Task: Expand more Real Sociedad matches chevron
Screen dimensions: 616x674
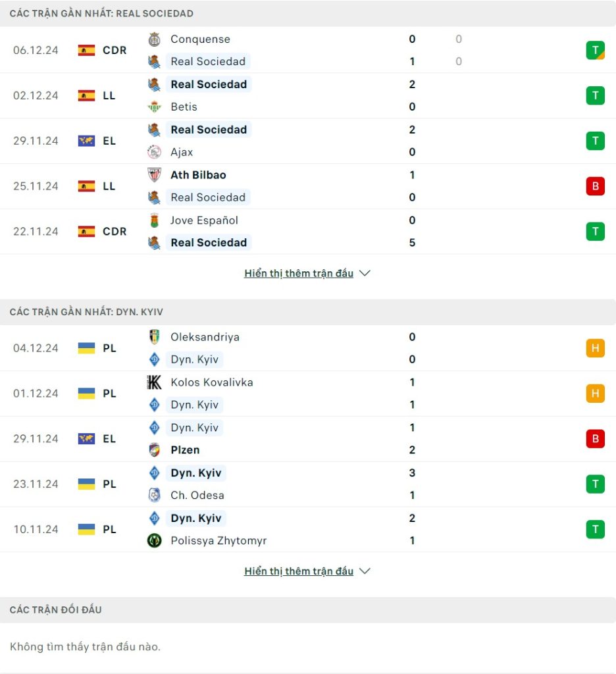Action: pos(365,273)
